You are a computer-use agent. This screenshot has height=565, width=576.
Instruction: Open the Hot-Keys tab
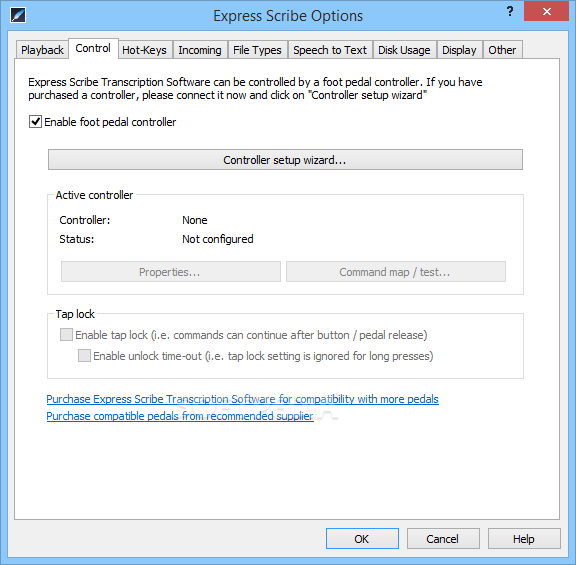[x=144, y=50]
